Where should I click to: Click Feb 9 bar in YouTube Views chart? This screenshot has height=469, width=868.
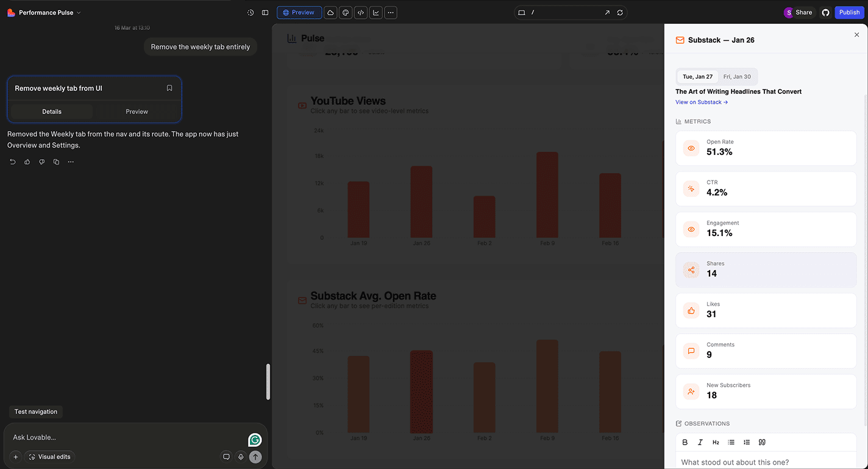(x=547, y=195)
